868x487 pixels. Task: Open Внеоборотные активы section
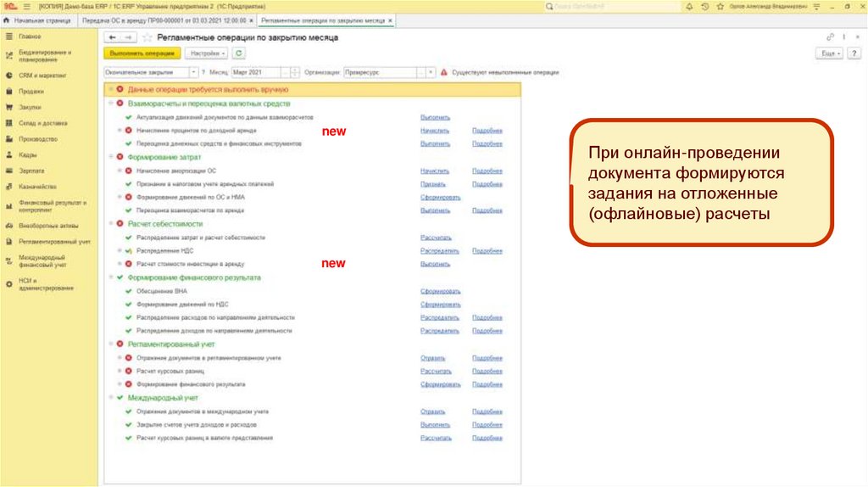(48, 226)
